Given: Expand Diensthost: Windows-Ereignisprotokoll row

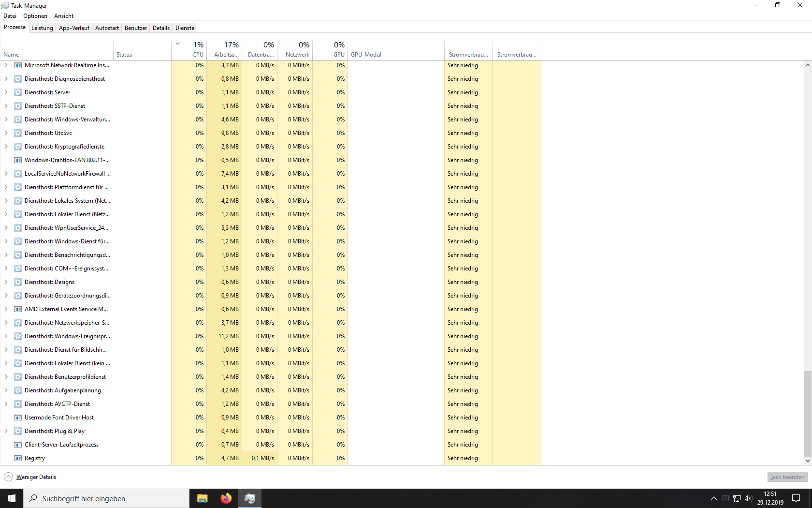Looking at the screenshot, I should click(6, 336).
